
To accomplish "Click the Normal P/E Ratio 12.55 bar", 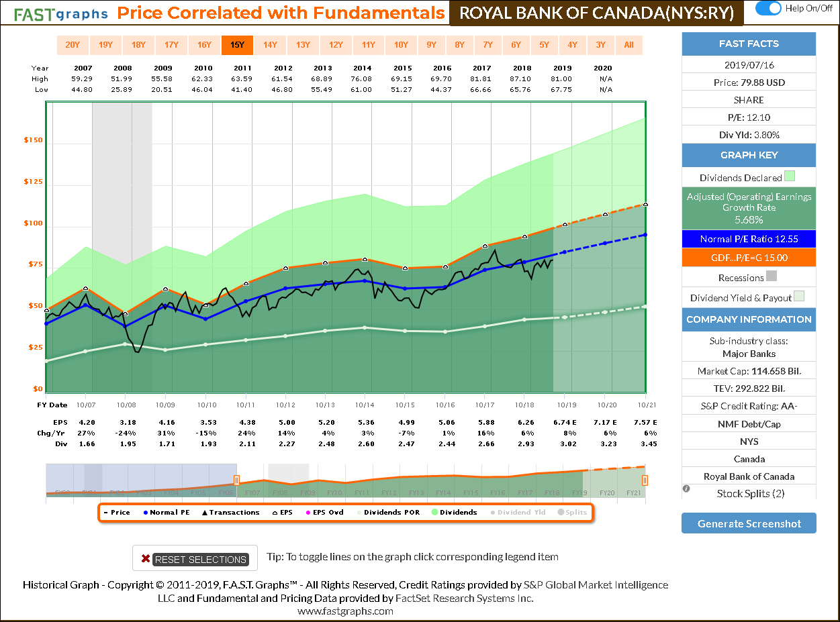I will tap(749, 239).
